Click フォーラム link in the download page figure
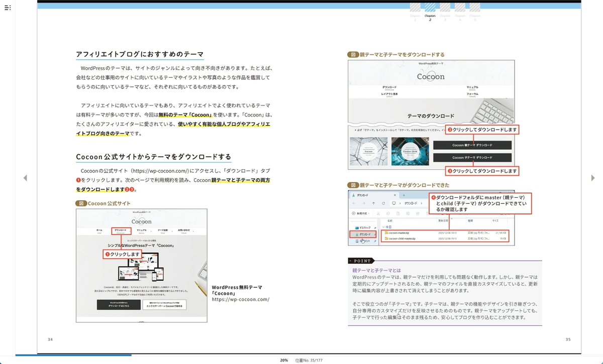 (x=472, y=94)
